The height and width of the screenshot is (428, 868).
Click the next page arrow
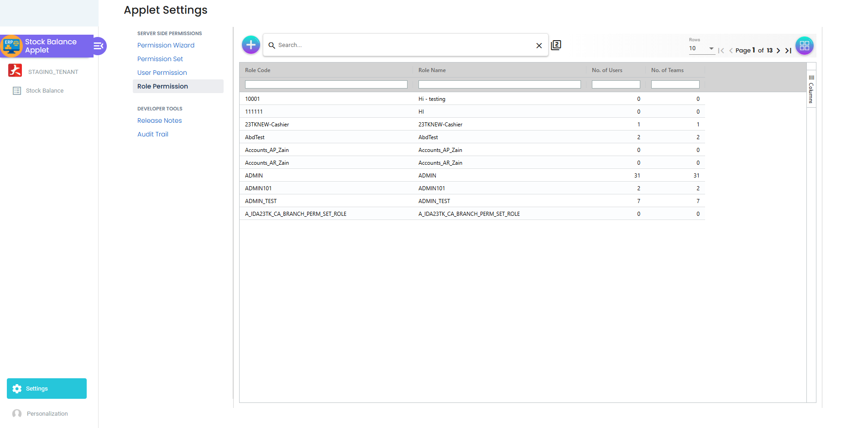click(x=779, y=51)
